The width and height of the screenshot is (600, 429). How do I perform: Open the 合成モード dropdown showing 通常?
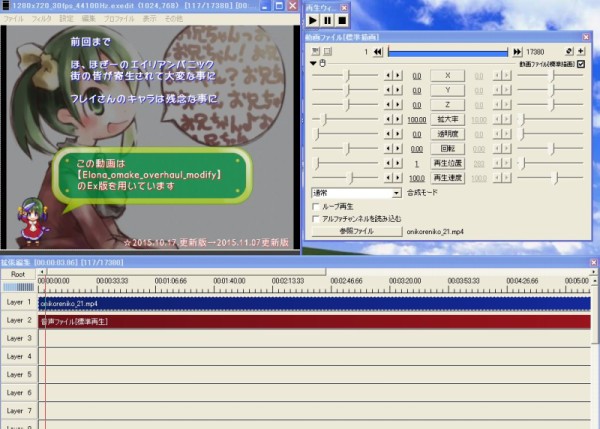pos(356,193)
